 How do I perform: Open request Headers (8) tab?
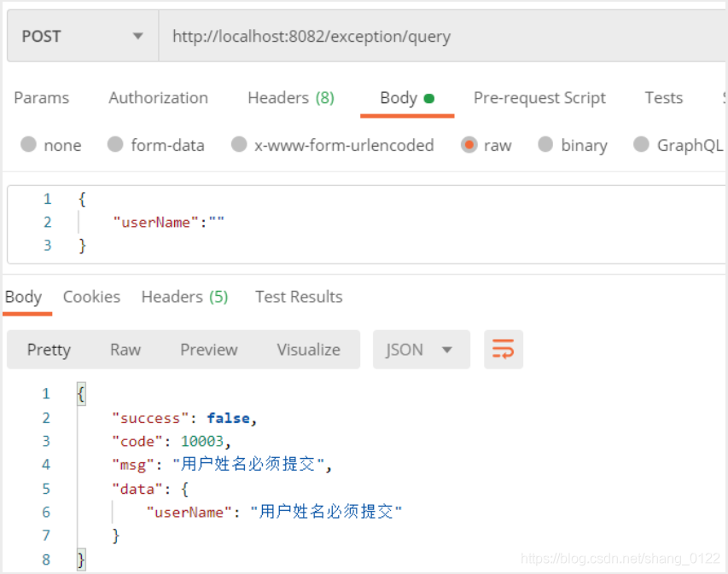pyautogui.click(x=291, y=98)
